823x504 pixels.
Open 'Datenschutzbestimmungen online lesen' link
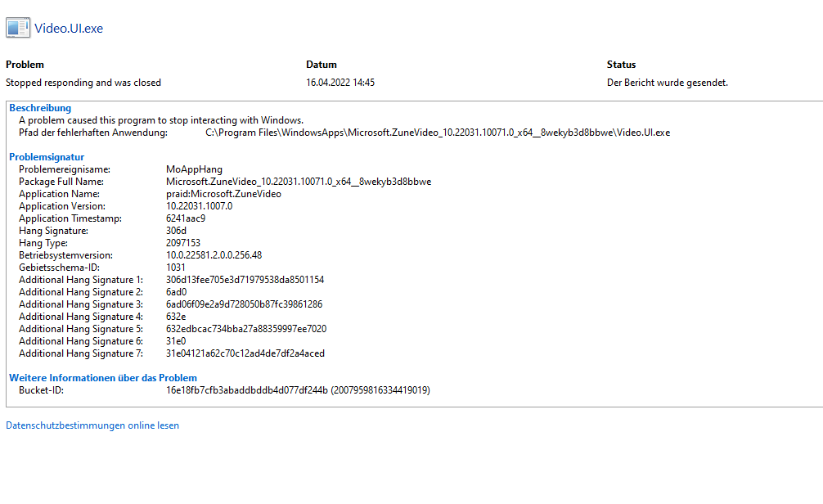pos(92,425)
